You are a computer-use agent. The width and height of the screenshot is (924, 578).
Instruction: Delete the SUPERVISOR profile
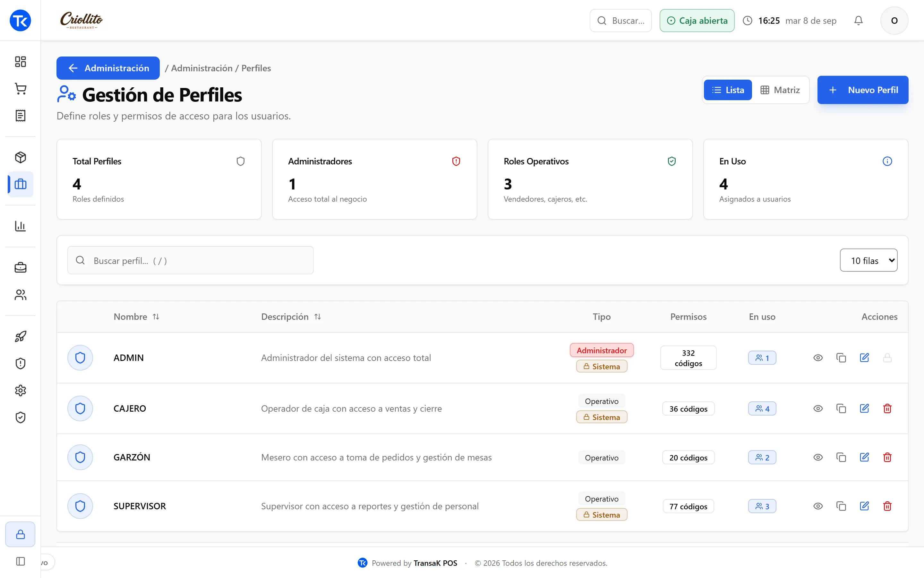click(x=887, y=506)
